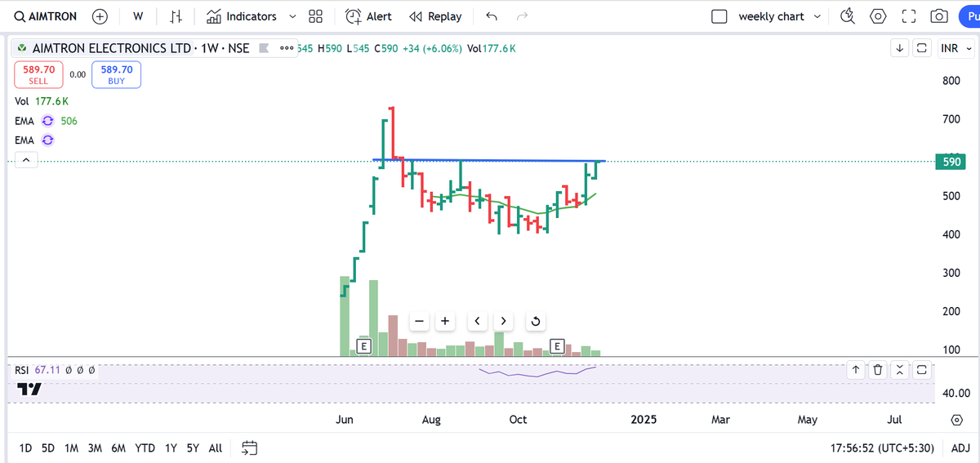This screenshot has height=463, width=980.
Task: Open time axis settings gear
Action: [956, 420]
